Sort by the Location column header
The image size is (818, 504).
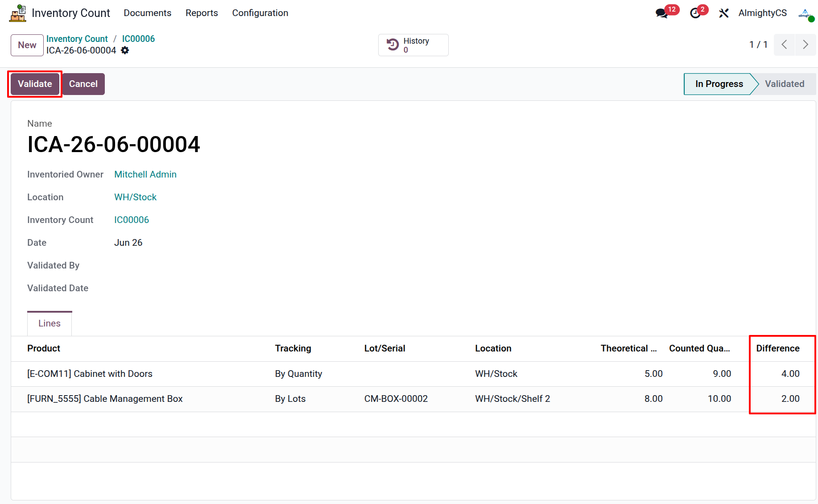[493, 348]
